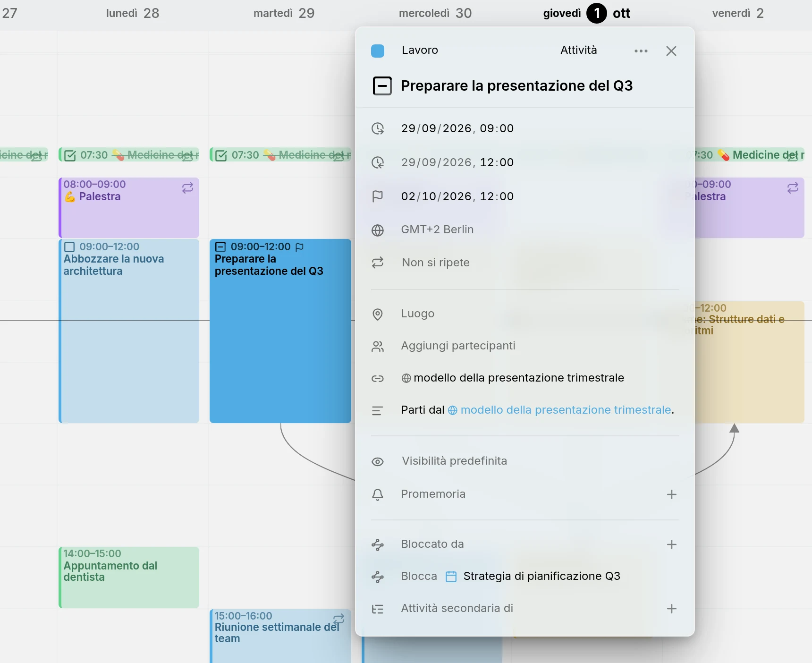812x663 pixels.
Task: Click the Promemoria bell icon
Action: tap(378, 494)
